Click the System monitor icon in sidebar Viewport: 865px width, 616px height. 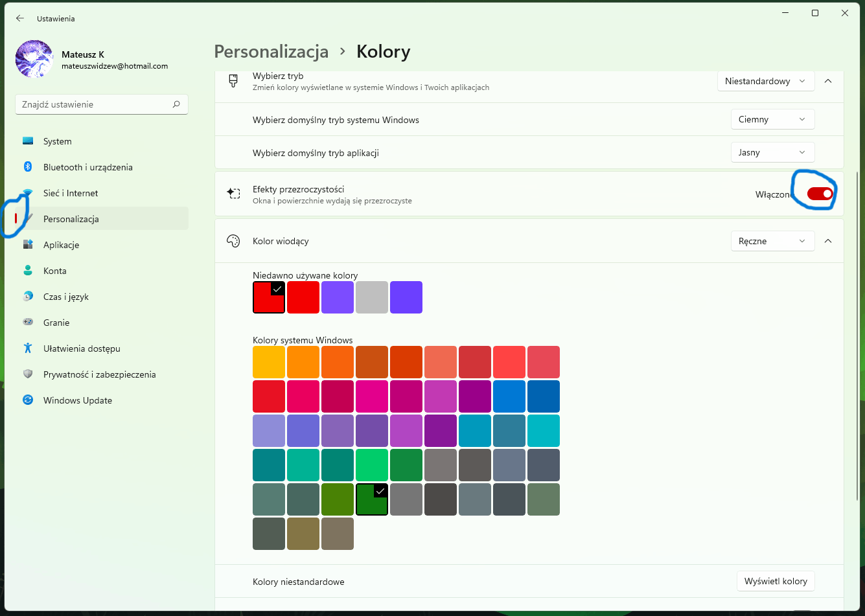coord(28,141)
